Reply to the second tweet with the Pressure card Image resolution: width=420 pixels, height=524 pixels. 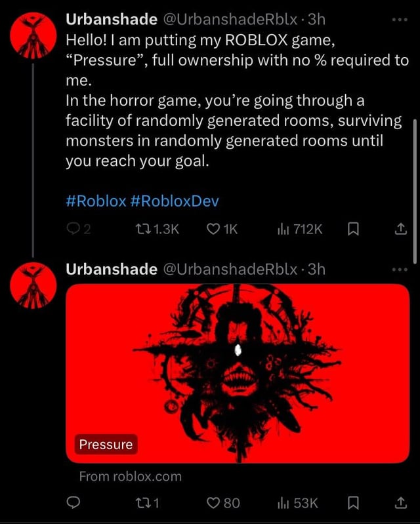click(73, 503)
